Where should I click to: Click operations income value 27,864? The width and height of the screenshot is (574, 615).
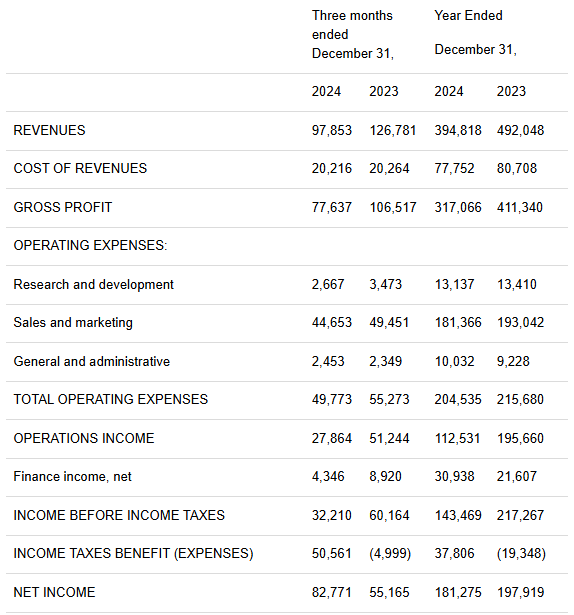click(332, 438)
